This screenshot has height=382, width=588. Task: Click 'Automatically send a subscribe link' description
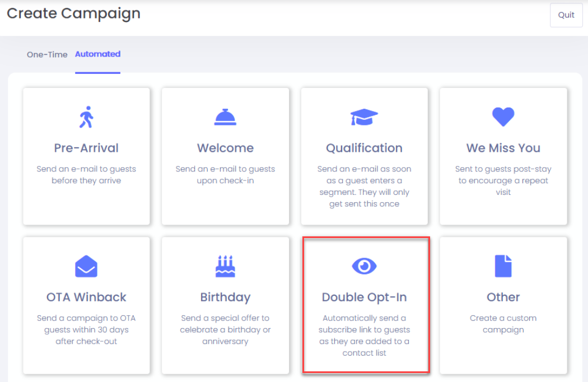click(364, 336)
